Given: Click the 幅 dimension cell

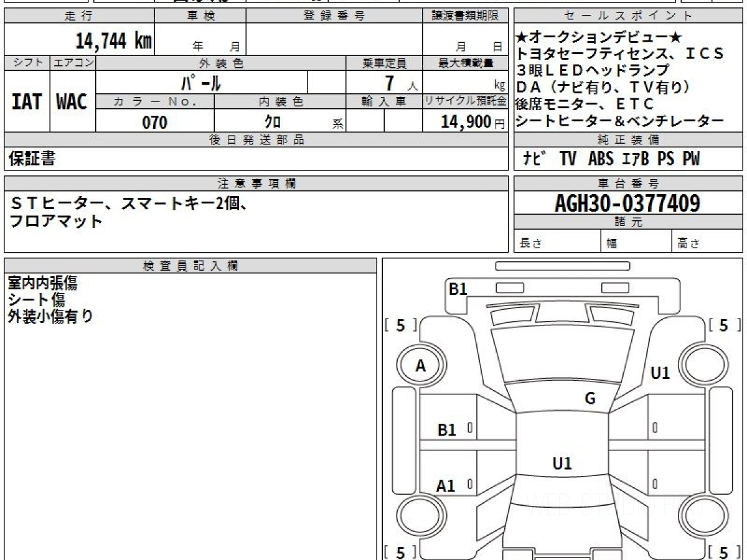Looking at the screenshot, I should [637, 242].
